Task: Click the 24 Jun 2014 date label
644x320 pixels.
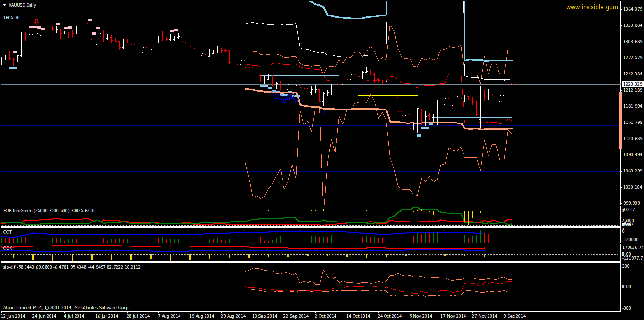Action: point(44,316)
